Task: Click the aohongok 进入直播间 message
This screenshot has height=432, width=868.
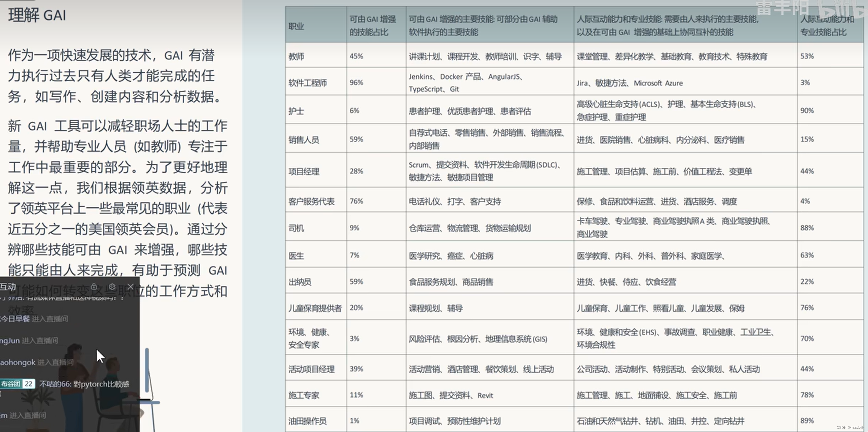Action: pos(36,362)
